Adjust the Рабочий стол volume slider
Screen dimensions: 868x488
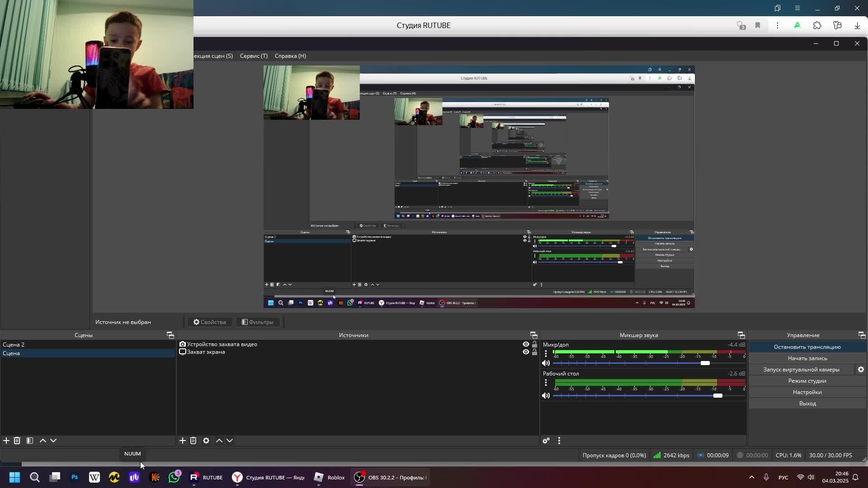[x=717, y=396]
